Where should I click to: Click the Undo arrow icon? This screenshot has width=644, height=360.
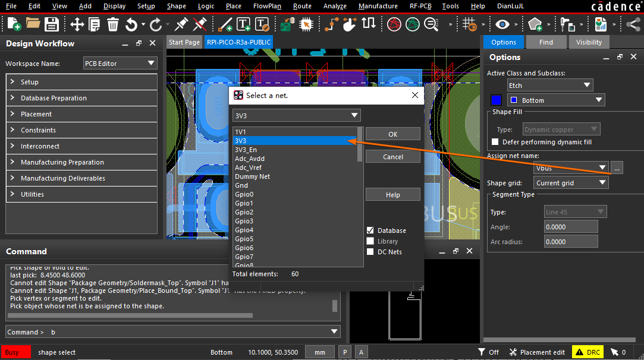click(x=131, y=24)
